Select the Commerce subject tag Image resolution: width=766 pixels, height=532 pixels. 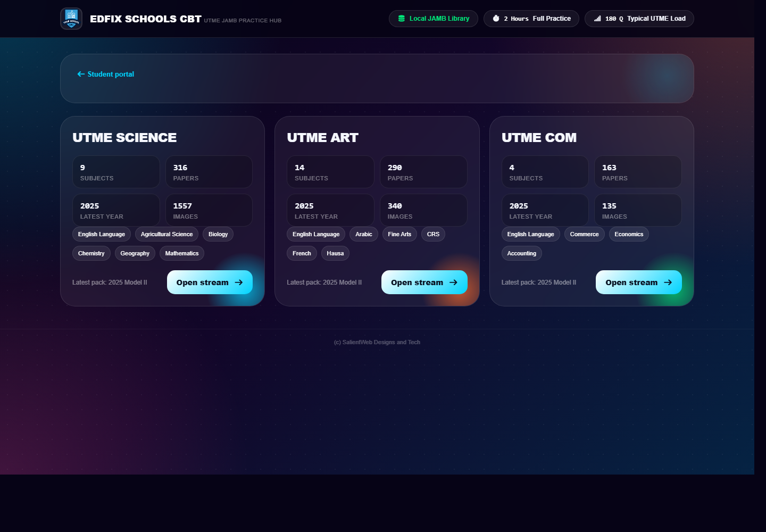(x=584, y=234)
